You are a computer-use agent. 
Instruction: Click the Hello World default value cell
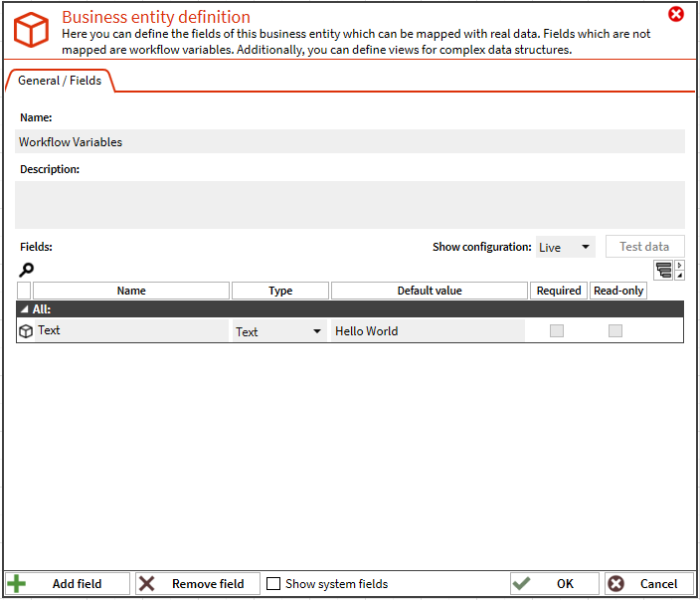click(x=428, y=331)
